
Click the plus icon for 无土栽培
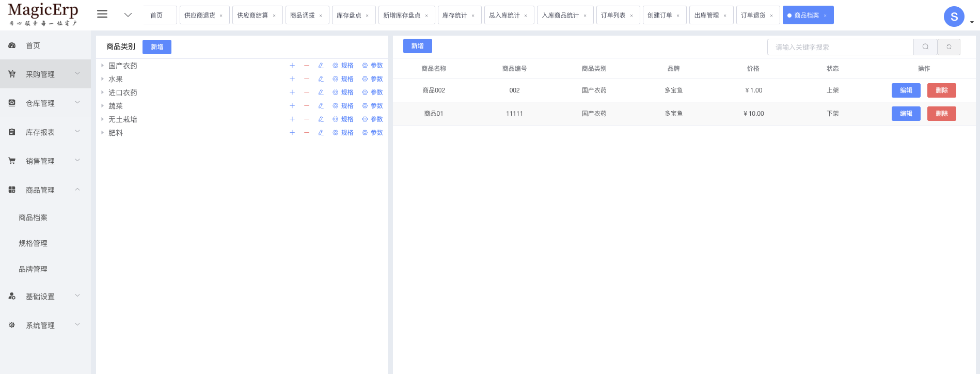coord(292,119)
